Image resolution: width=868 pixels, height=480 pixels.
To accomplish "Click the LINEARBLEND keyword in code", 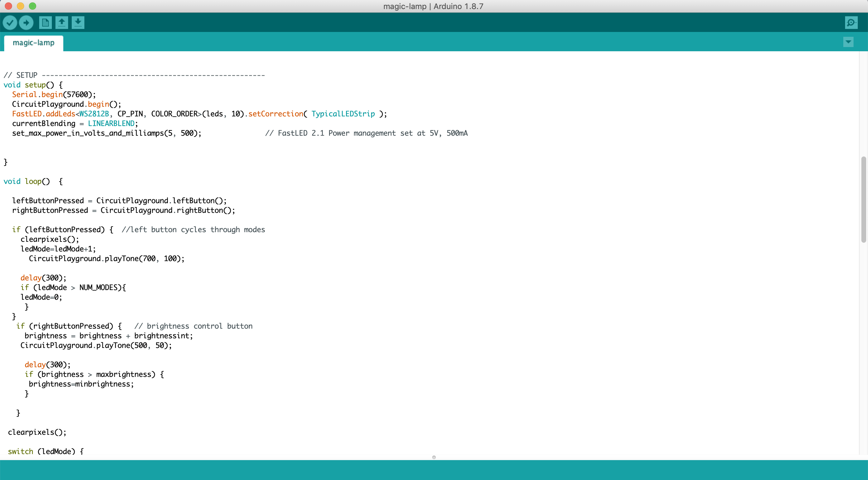I will 111,123.
